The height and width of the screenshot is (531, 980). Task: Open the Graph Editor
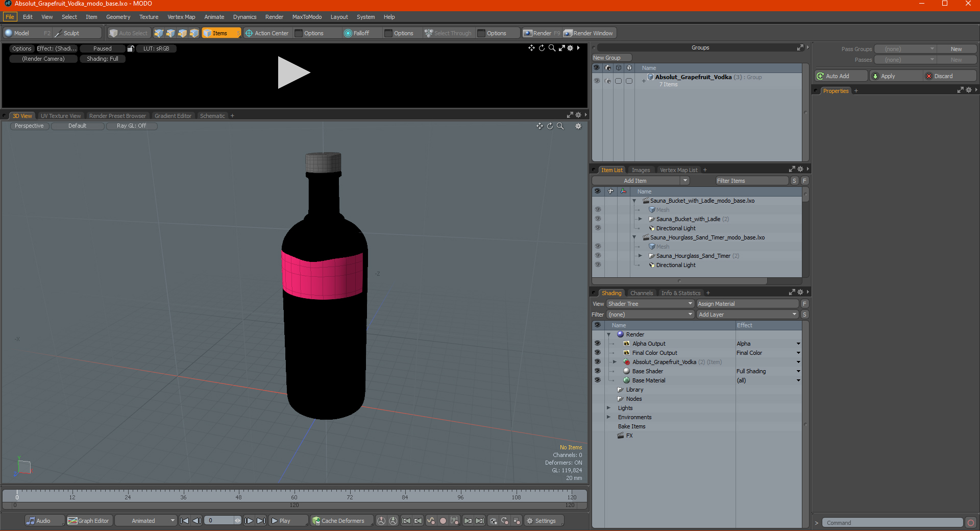(x=89, y=521)
